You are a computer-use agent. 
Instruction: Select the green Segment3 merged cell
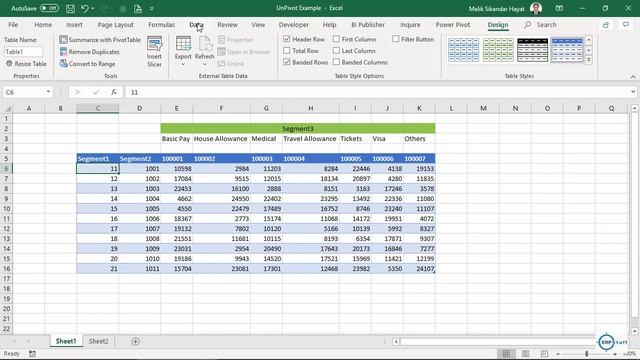(298, 129)
